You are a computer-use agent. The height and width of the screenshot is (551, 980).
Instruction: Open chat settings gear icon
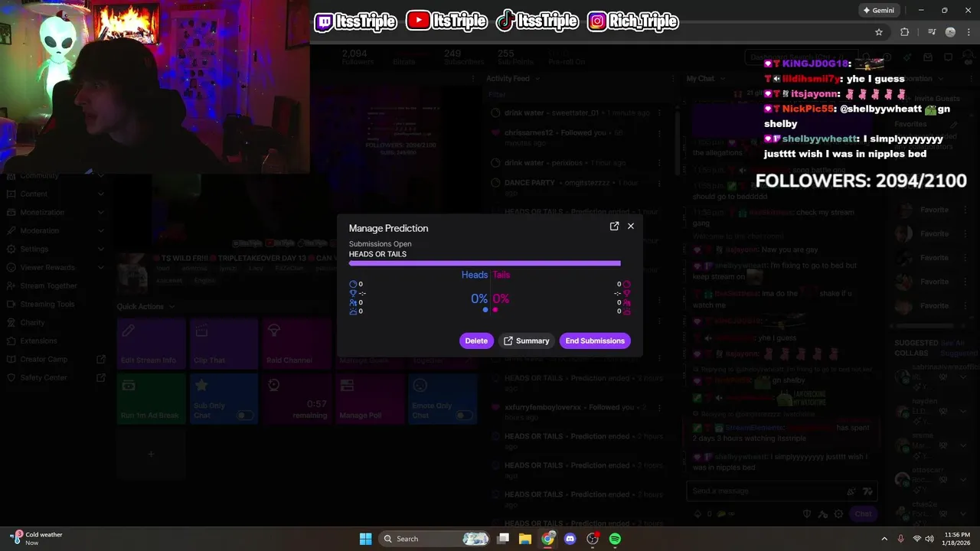(839, 514)
